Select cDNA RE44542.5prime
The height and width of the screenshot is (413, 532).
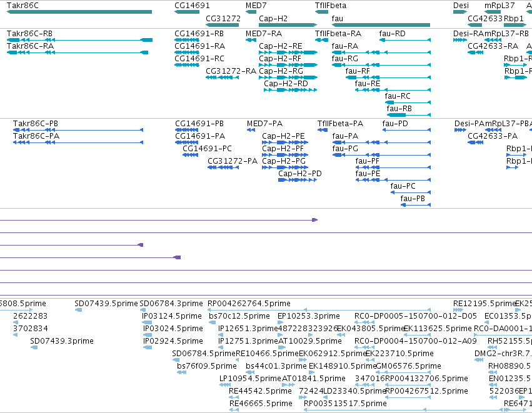(260, 391)
